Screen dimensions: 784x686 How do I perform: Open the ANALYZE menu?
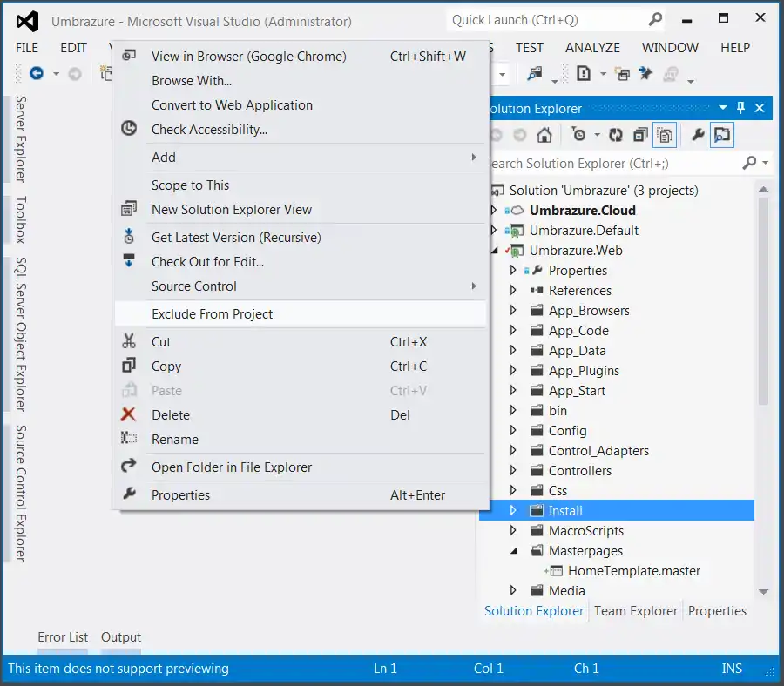(592, 48)
